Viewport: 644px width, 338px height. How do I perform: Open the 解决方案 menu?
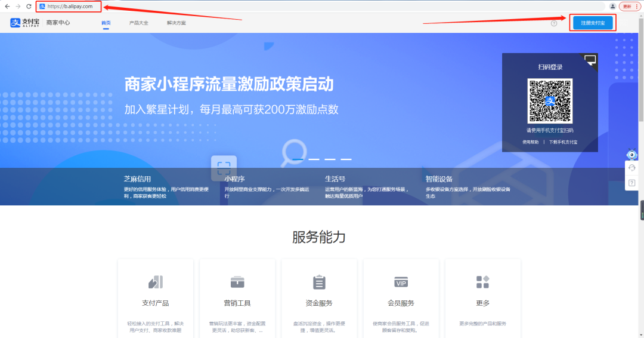(176, 23)
